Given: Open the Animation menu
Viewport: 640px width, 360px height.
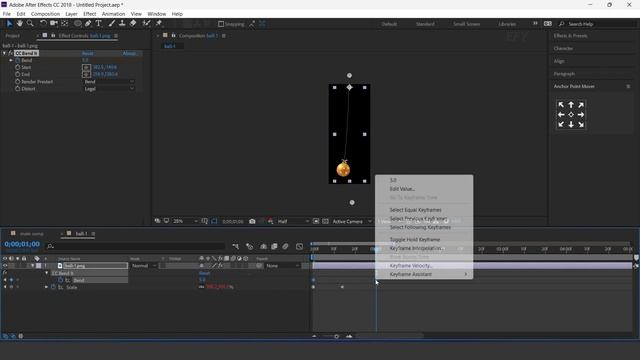Looking at the screenshot, I should coord(113,14).
